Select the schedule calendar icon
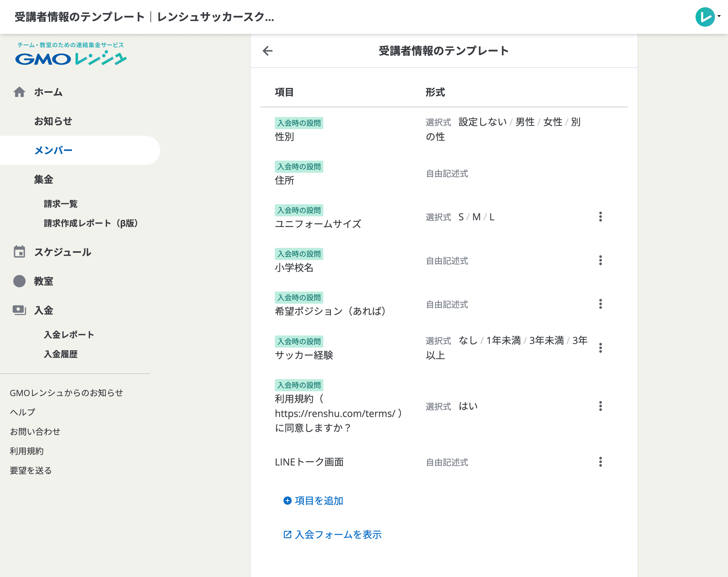Screen dimensions: 728x577 20,252
